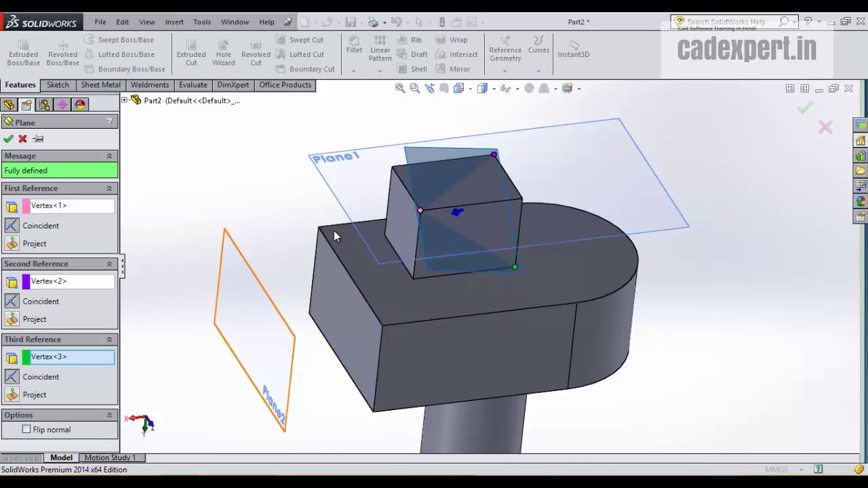The height and width of the screenshot is (488, 868).
Task: Click the Mirror feature button
Action: point(453,69)
